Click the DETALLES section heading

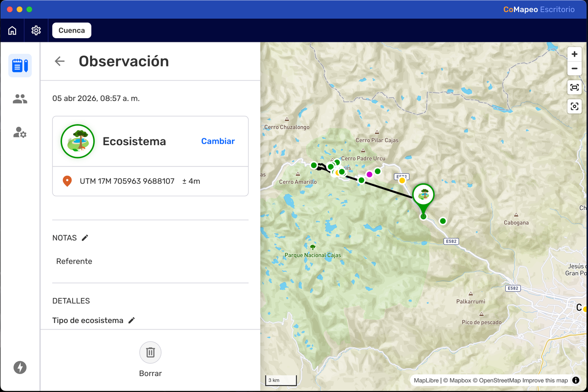pos(71,301)
